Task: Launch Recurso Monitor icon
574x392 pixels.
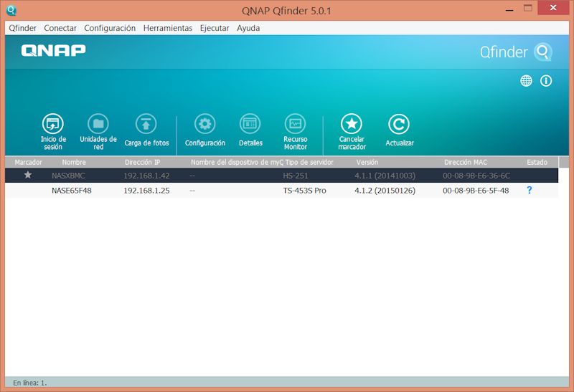Action: 296,124
